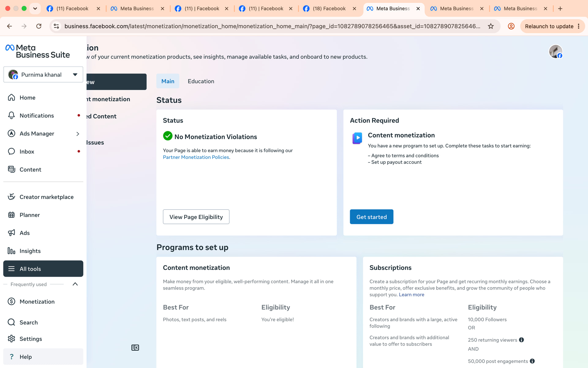
Task: Open the Partner Monetization Policies link
Action: click(x=196, y=157)
